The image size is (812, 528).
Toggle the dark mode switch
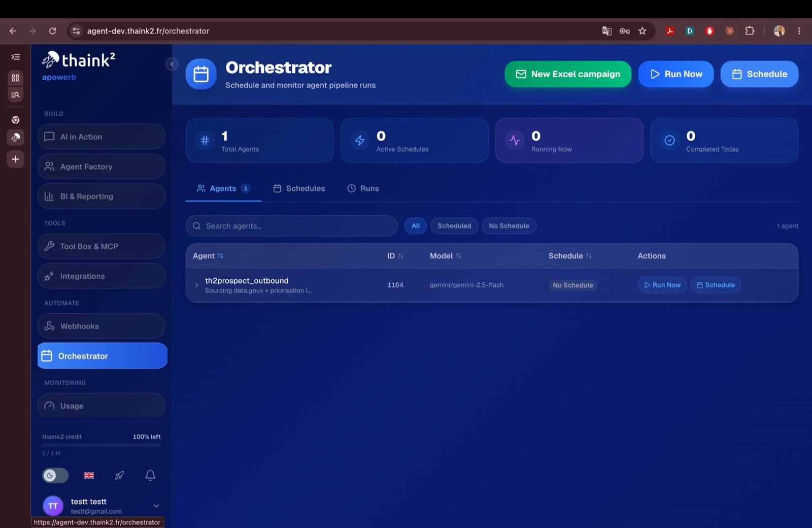[55, 475]
